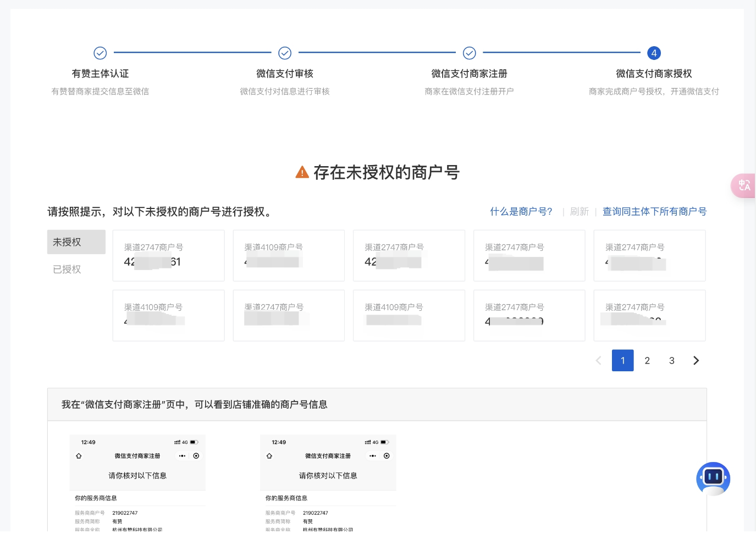This screenshot has height=533, width=756.
Task: Select the step 4 circle above 微信支付商家授权
Action: (x=654, y=53)
